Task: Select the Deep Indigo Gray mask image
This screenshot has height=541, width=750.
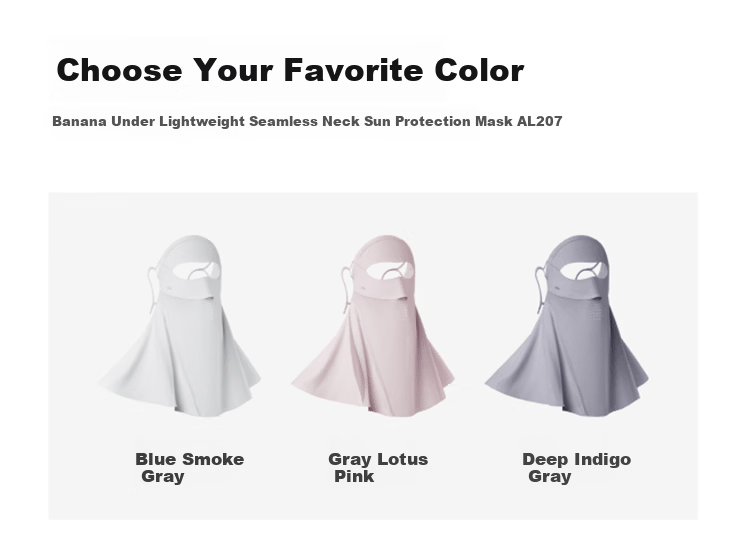Action: click(567, 326)
